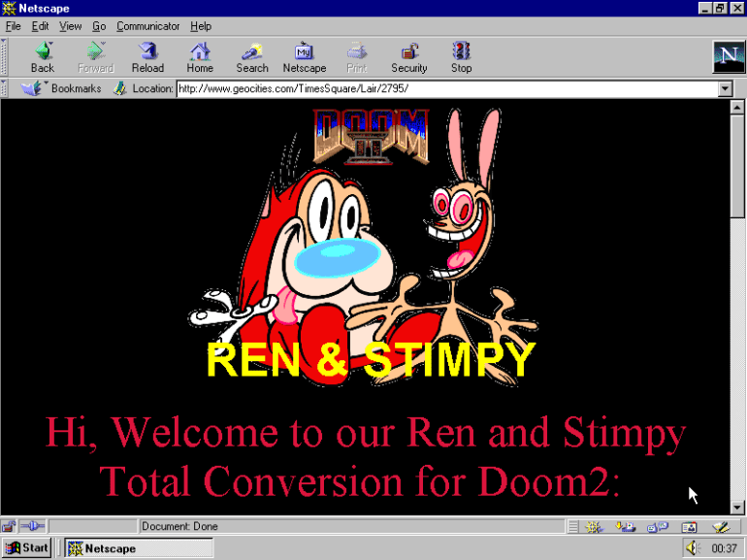Open the File menu

coord(13,26)
